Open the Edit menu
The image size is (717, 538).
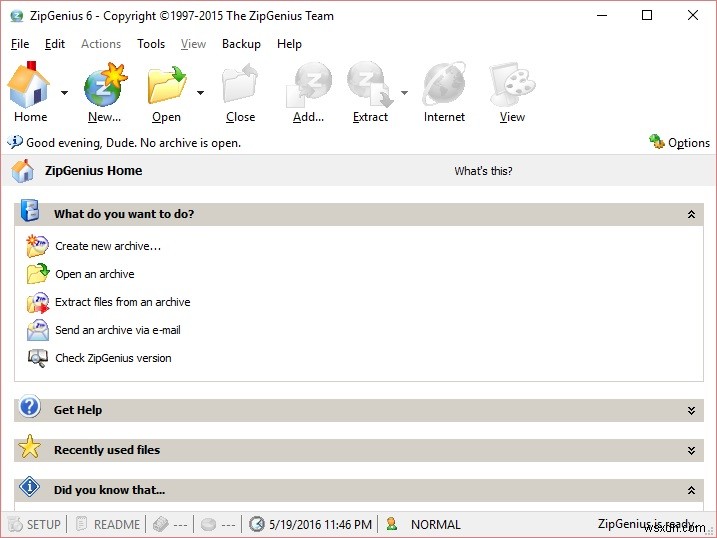(x=55, y=44)
